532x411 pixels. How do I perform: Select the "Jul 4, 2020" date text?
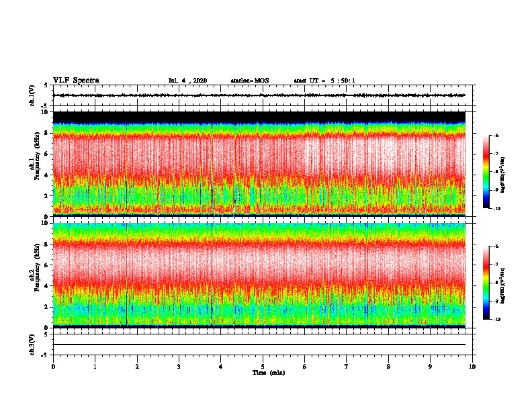point(187,81)
